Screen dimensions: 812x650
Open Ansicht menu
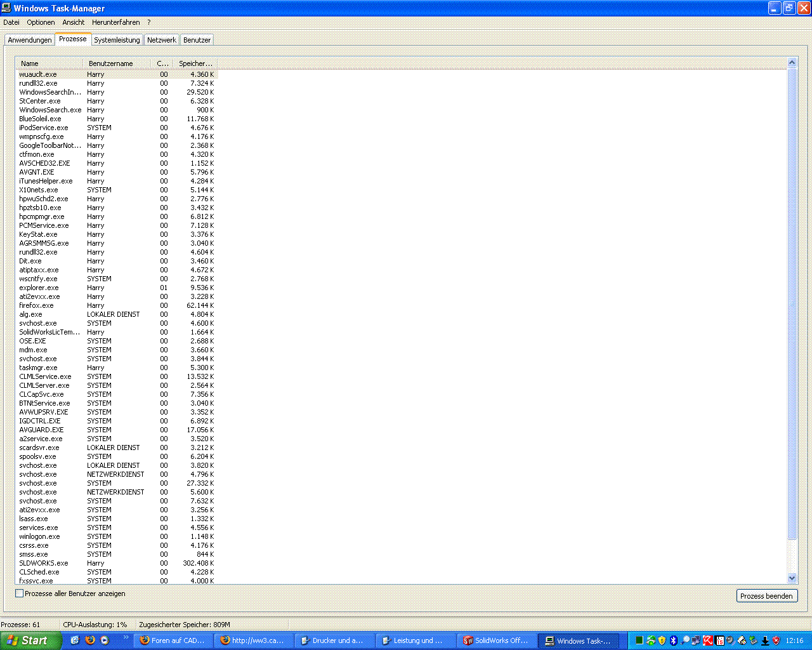coord(74,22)
